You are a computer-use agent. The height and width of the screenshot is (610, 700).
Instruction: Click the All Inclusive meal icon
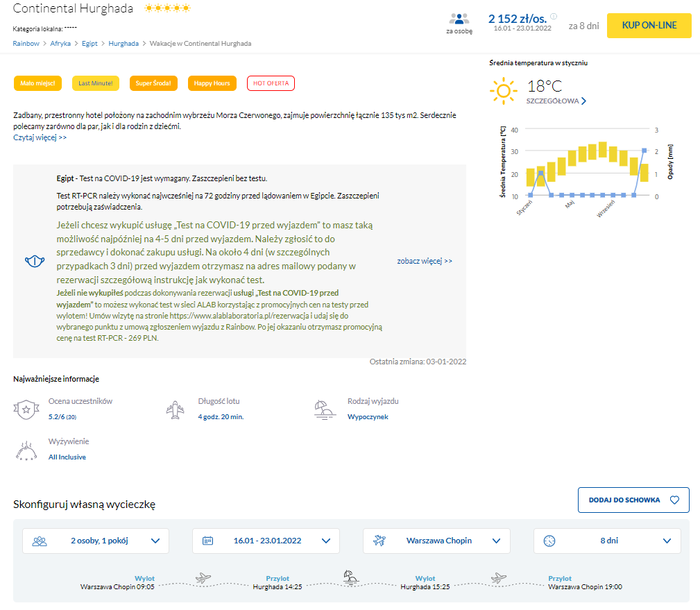26,450
